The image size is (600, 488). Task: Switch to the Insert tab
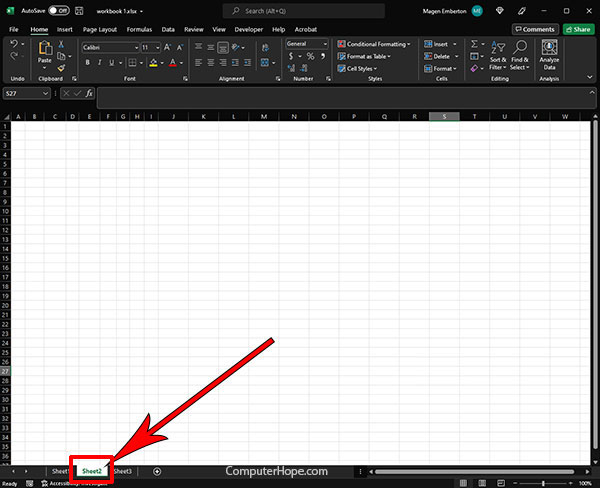65,29
